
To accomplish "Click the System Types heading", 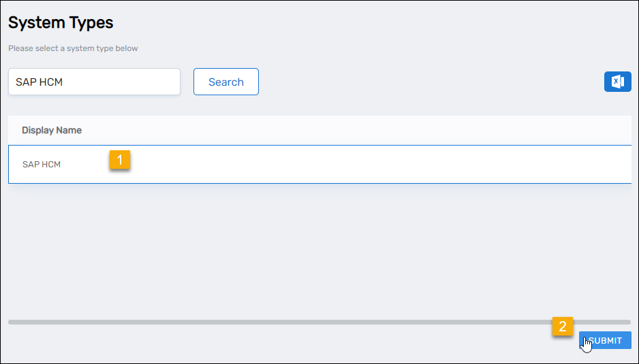I will [61, 22].
